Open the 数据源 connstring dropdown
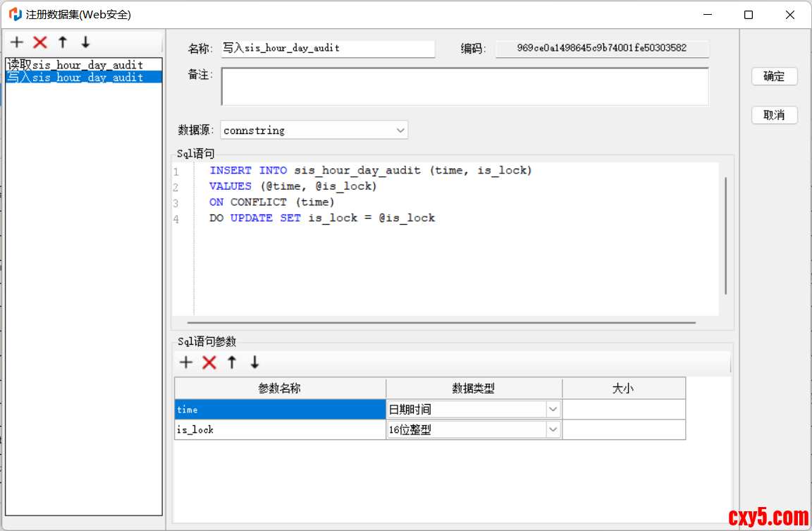Viewport: 812px width, 531px height. point(314,130)
